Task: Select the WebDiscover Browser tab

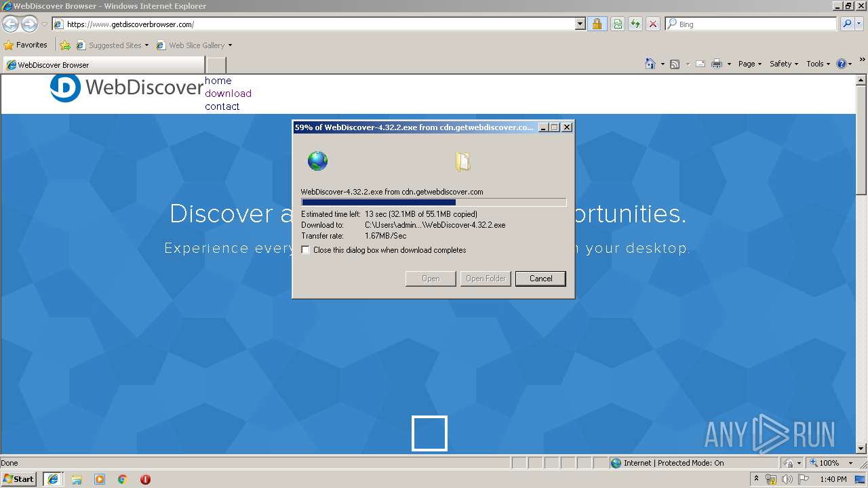Action: [104, 65]
